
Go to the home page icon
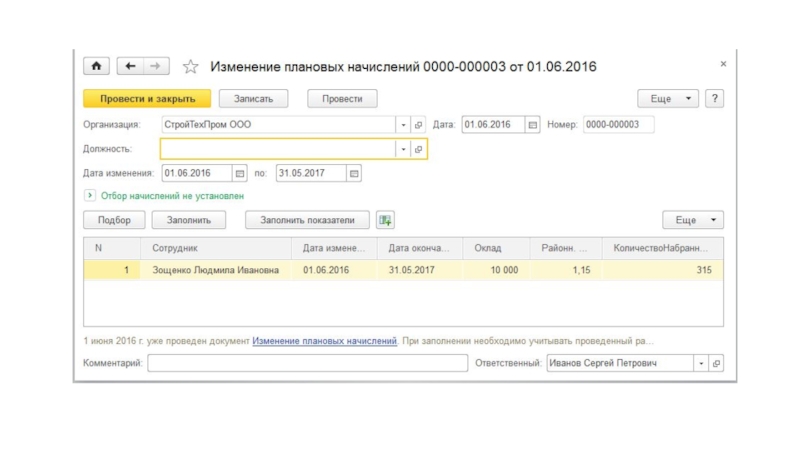point(96,66)
